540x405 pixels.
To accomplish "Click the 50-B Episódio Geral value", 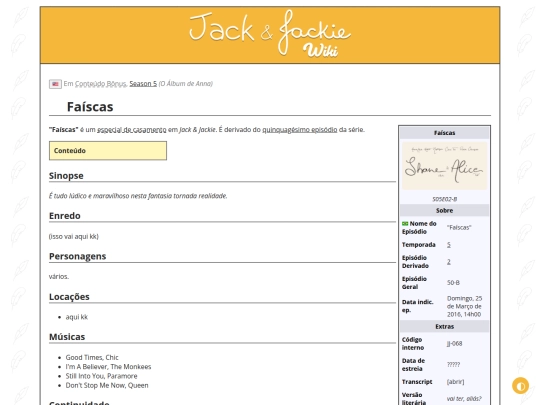I will [453, 283].
